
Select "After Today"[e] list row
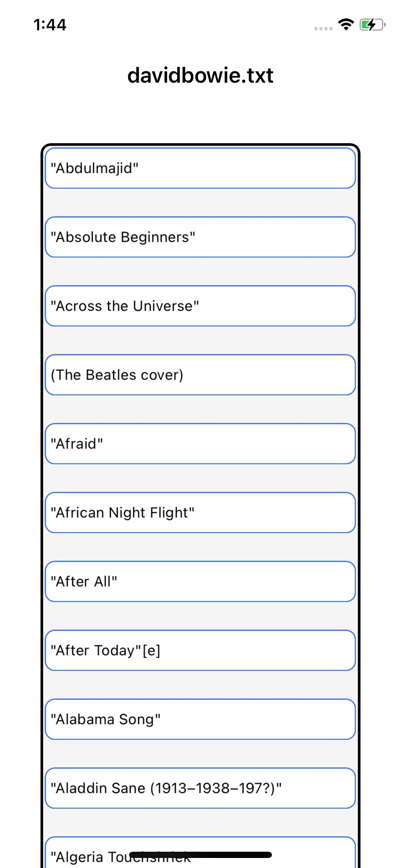[x=200, y=650]
